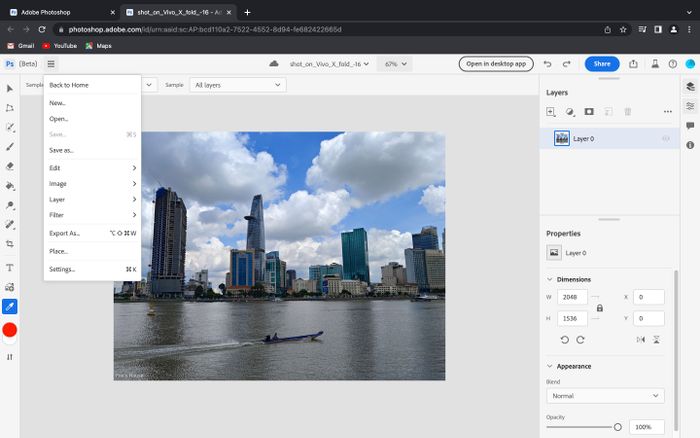
Task: Add a layer mask from Layers panel
Action: point(589,112)
